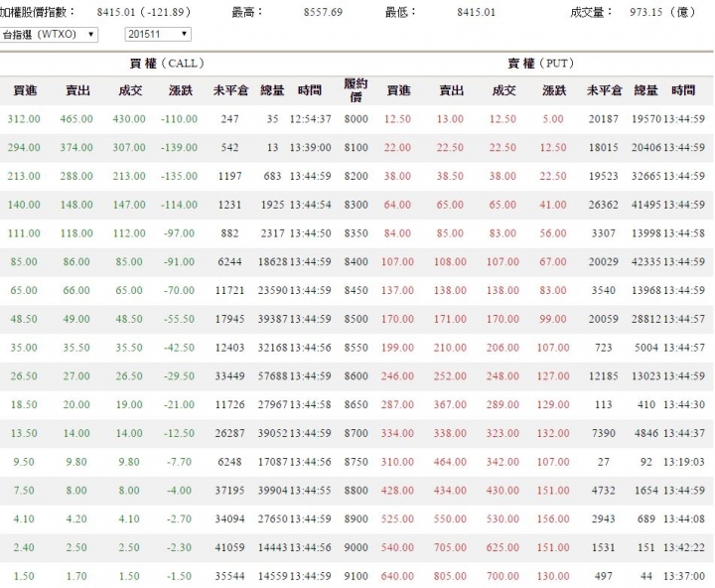Image resolution: width=715 pixels, height=588 pixels.
Task: Click put ask price 705.00
Action: (x=450, y=547)
